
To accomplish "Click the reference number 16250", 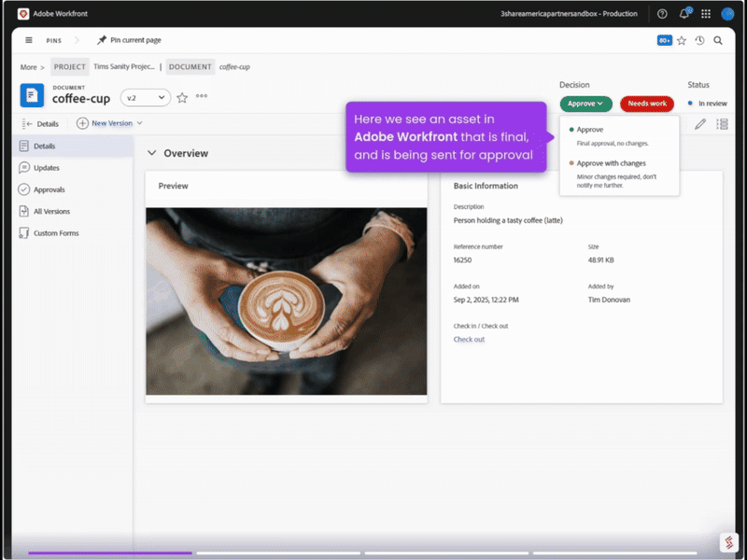I will 462,260.
